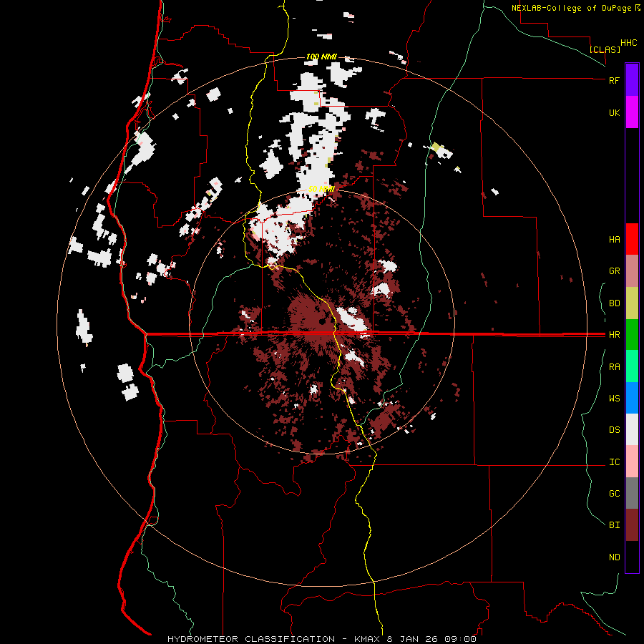This screenshot has width=644, height=644.
Task: Click the 'DS' legend label
Action: tap(614, 430)
